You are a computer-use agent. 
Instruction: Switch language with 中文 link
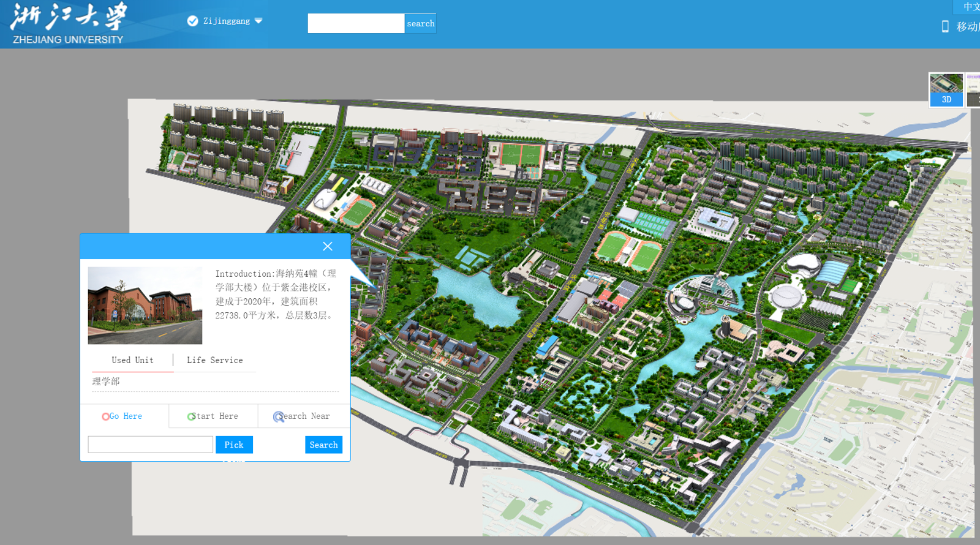[x=971, y=7]
